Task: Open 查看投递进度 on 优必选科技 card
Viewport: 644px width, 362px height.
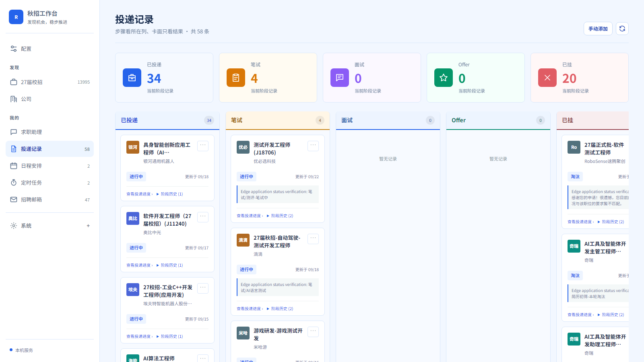Action: point(250,216)
